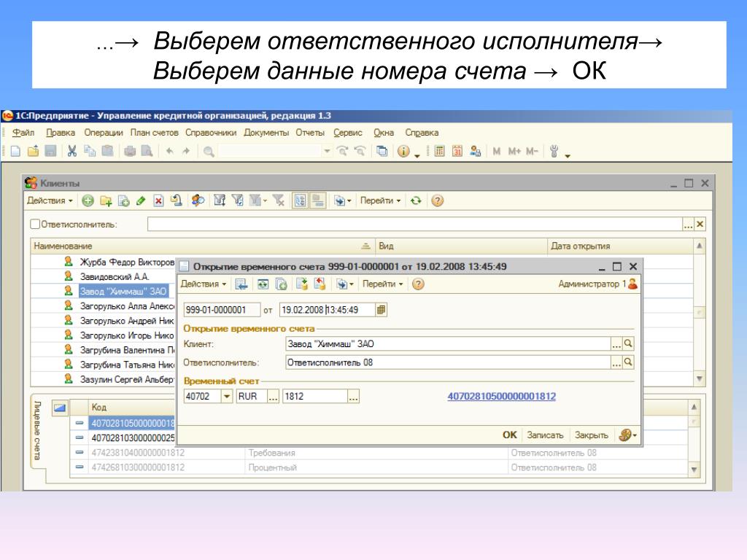The height and width of the screenshot is (560, 747).
Task: Select client Завод "Химмаш" ЗАО in list
Action: click(123, 292)
